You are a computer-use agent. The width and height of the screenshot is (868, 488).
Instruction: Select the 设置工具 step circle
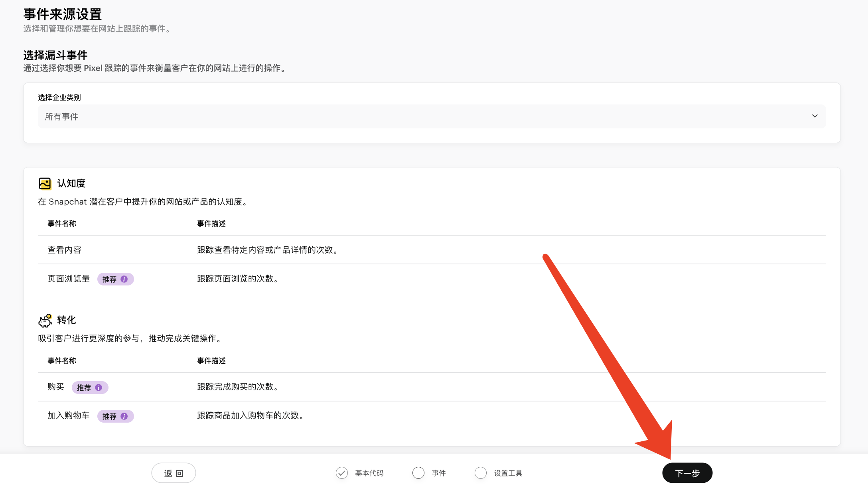click(x=480, y=473)
